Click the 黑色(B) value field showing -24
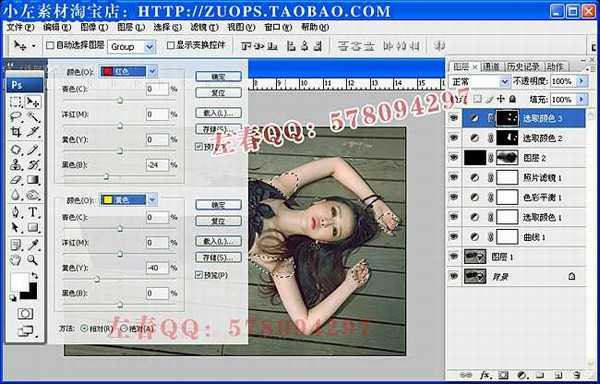The height and width of the screenshot is (384, 600). [157, 165]
